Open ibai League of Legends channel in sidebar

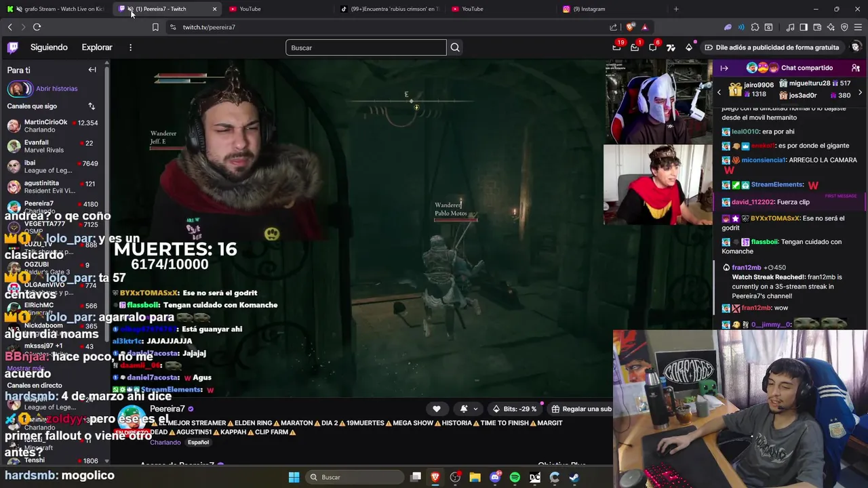(54, 167)
